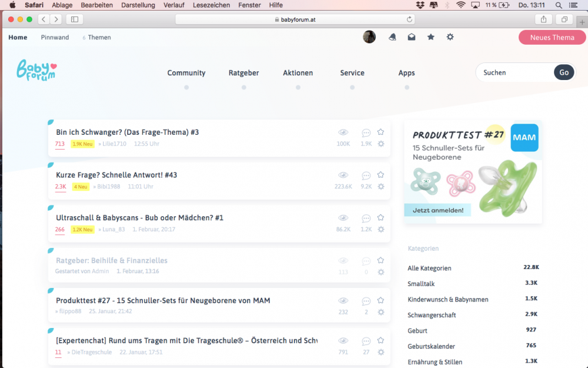Expand the Ratgeber navigation menu
Screen dimensions: 588x368
click(244, 73)
